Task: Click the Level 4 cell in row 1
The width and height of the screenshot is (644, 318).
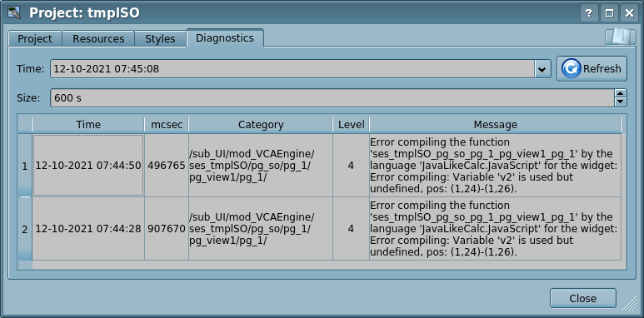Action: 352,166
